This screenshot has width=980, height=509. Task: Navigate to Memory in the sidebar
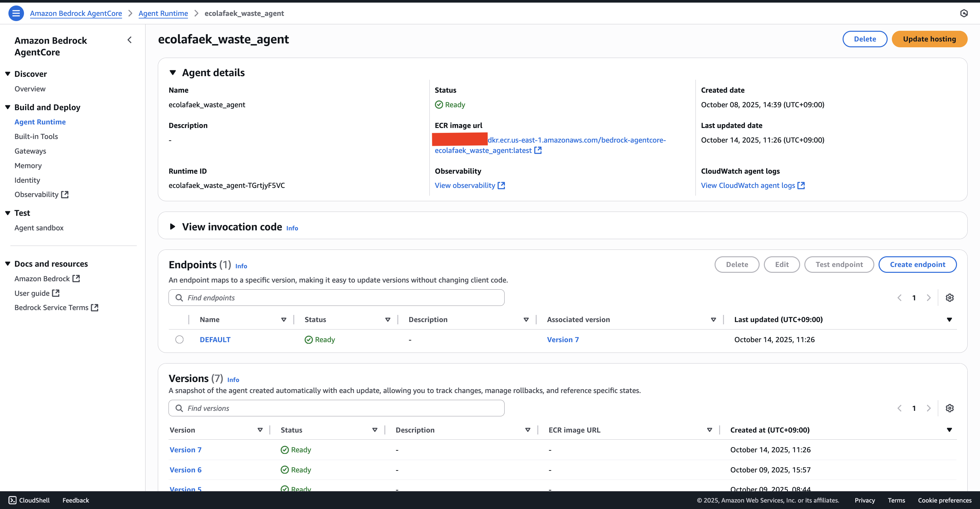(28, 166)
